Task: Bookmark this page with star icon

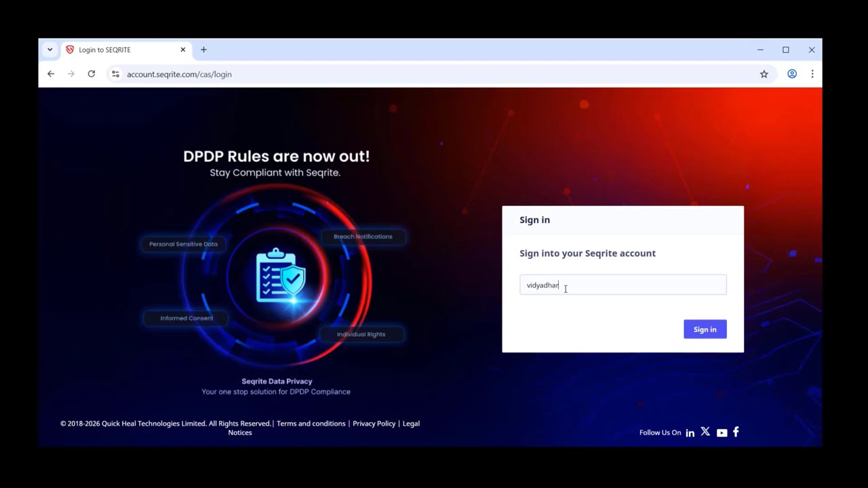Action: click(x=764, y=75)
